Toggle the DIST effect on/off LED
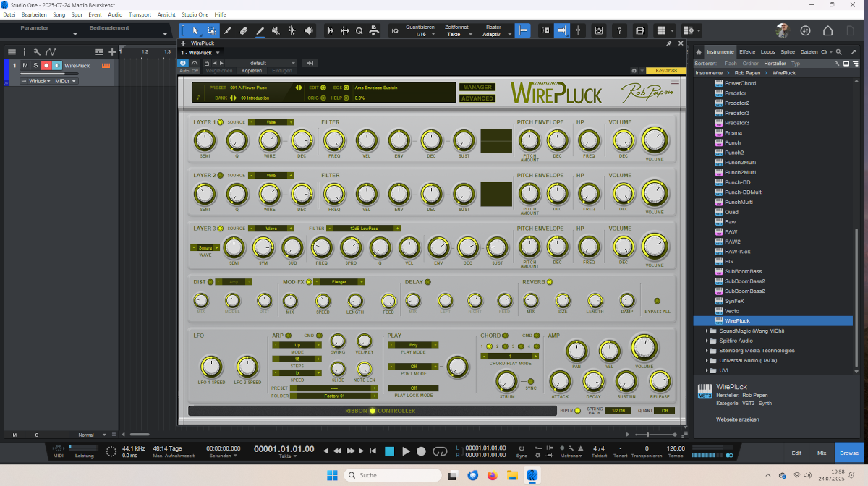 click(x=211, y=282)
